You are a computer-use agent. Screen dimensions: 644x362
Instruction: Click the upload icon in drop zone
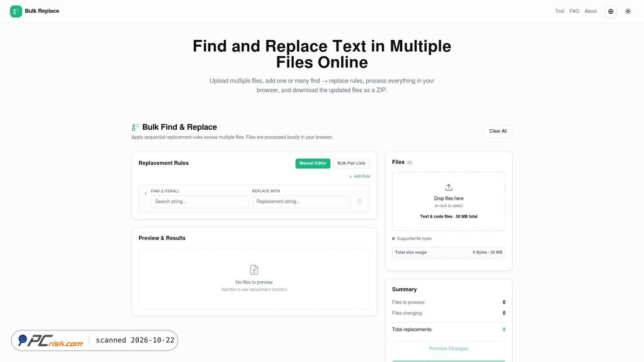tap(448, 188)
